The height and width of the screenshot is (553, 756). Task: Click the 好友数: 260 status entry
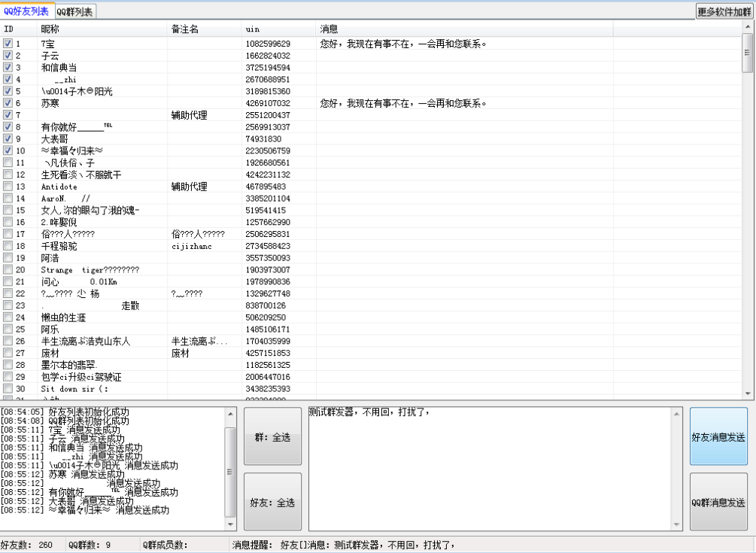pyautogui.click(x=26, y=545)
